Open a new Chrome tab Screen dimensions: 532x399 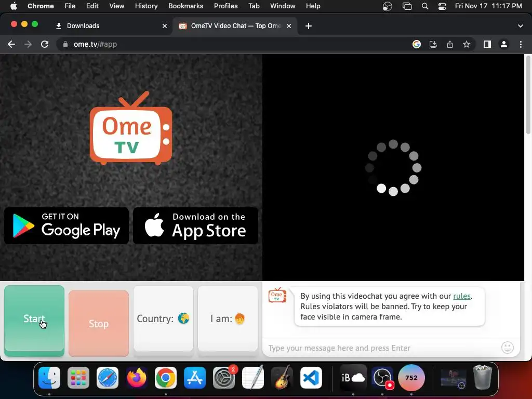pyautogui.click(x=309, y=26)
